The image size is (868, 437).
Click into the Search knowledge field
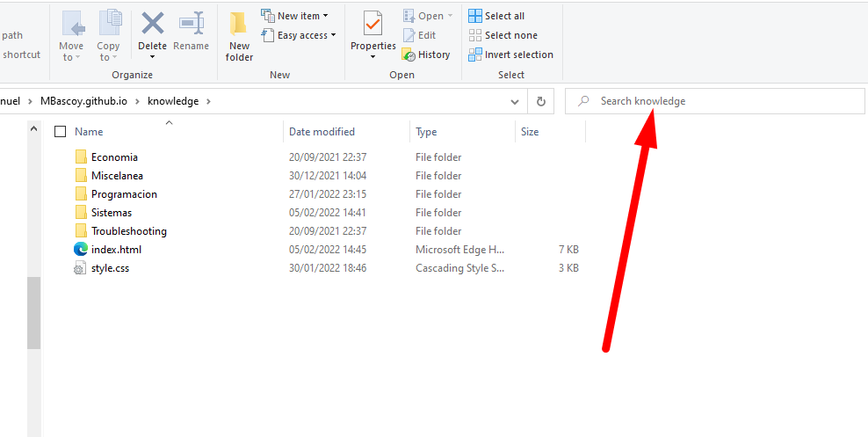coord(720,101)
